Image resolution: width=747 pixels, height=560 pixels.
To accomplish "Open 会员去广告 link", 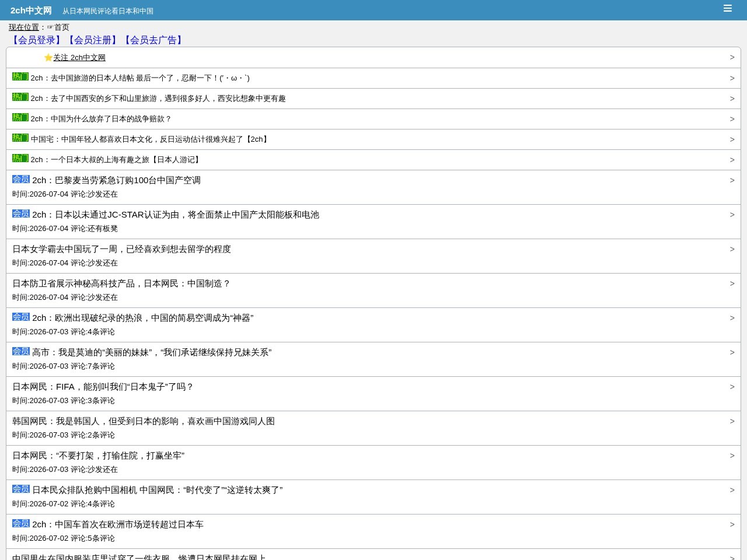I will (153, 40).
